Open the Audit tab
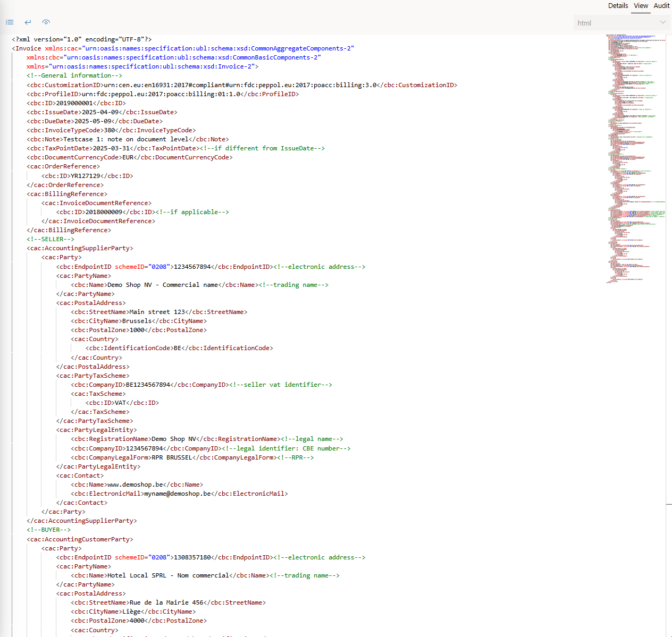Image resolution: width=672 pixels, height=637 pixels. tap(662, 6)
